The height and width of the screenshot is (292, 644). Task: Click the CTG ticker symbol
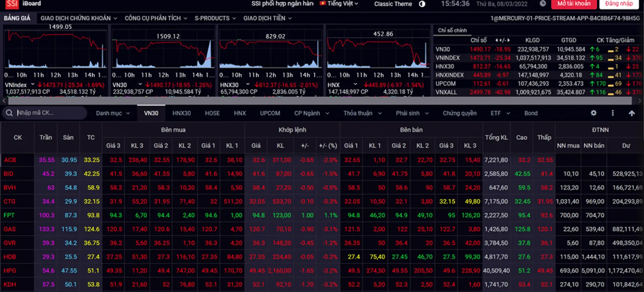(9, 201)
